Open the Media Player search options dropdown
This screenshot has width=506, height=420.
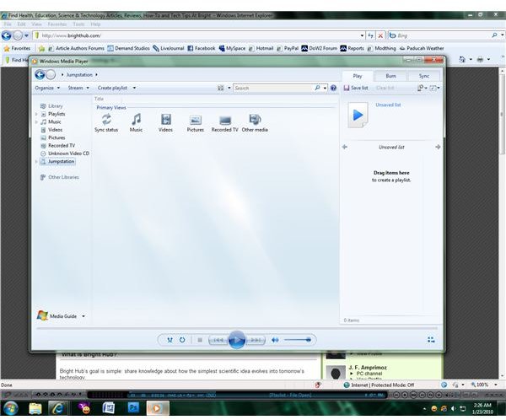[x=325, y=88]
